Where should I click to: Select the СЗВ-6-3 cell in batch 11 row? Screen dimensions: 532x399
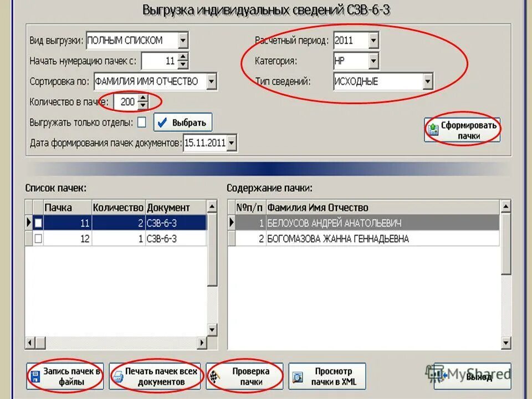click(176, 223)
